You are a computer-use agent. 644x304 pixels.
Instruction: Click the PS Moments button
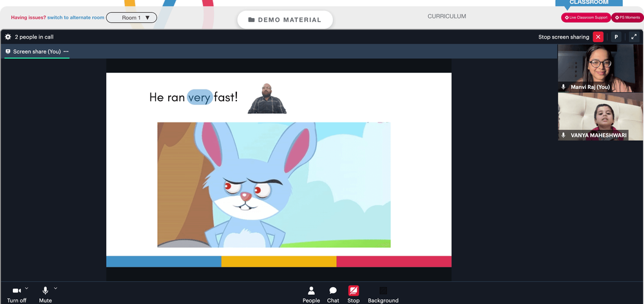(x=628, y=17)
